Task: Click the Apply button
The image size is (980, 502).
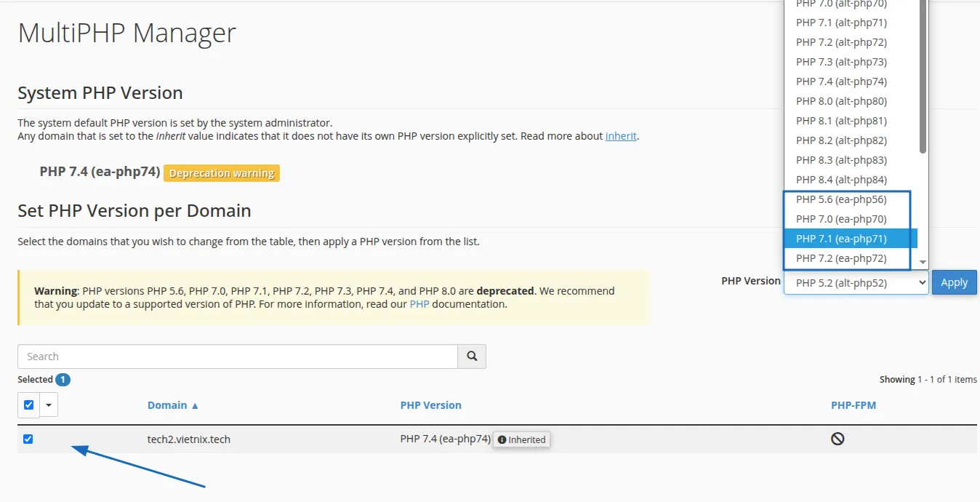Action: tap(954, 282)
